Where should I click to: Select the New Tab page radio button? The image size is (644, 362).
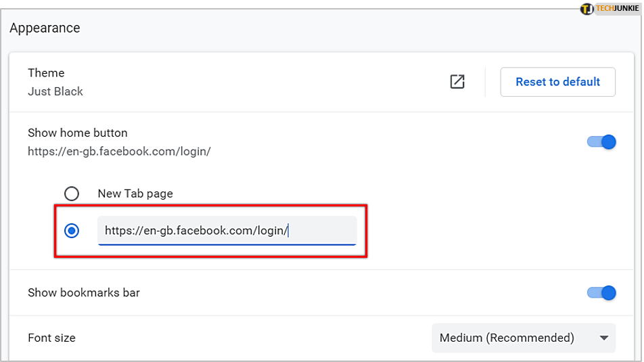click(x=72, y=194)
